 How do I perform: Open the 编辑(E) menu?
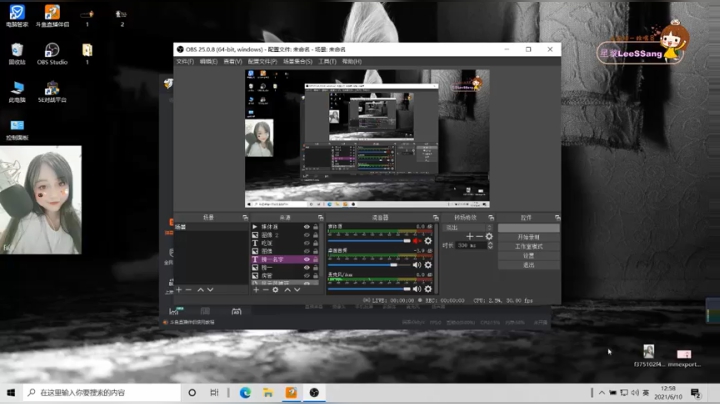(208, 62)
